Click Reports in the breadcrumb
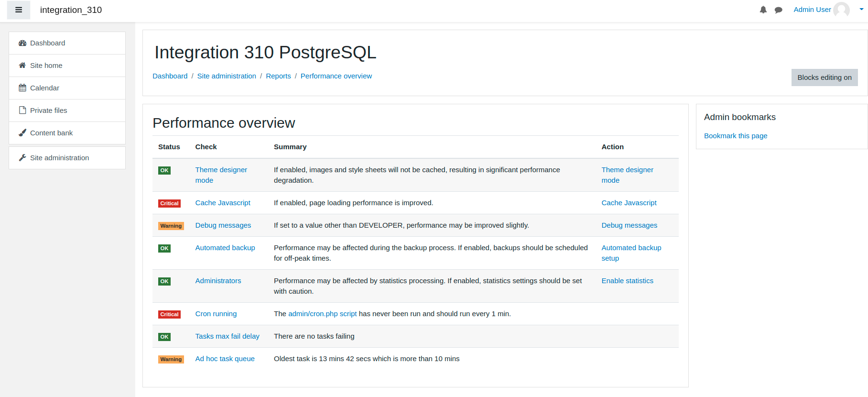Image resolution: width=868 pixels, height=397 pixels. click(278, 76)
